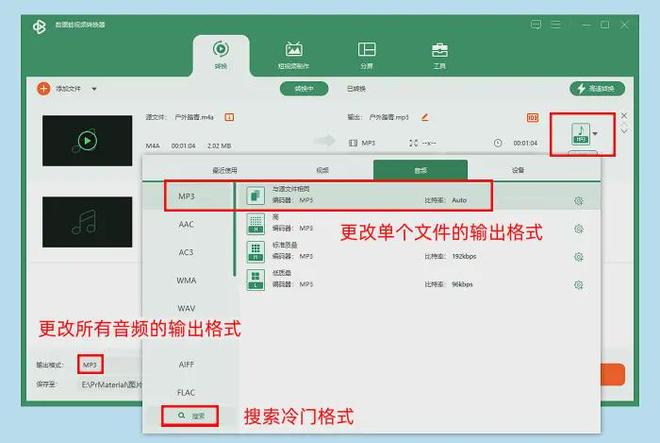This screenshot has height=443, width=660.
Task: Open the hamburger menu in title bar
Action: point(556,24)
